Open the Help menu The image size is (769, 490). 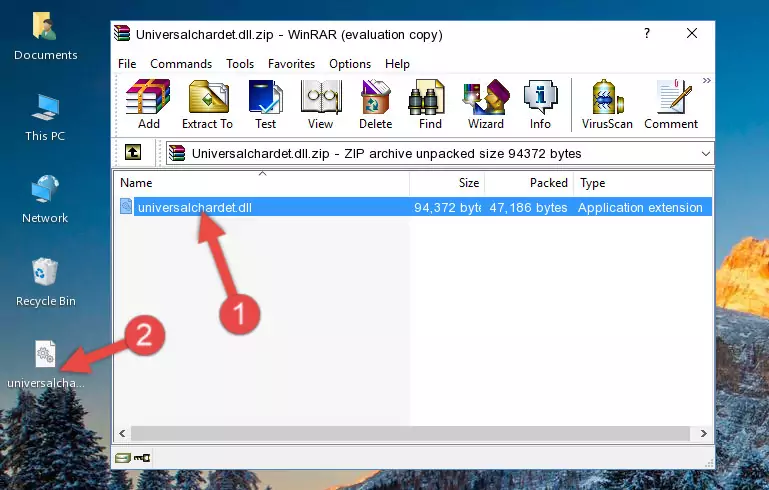(x=397, y=64)
